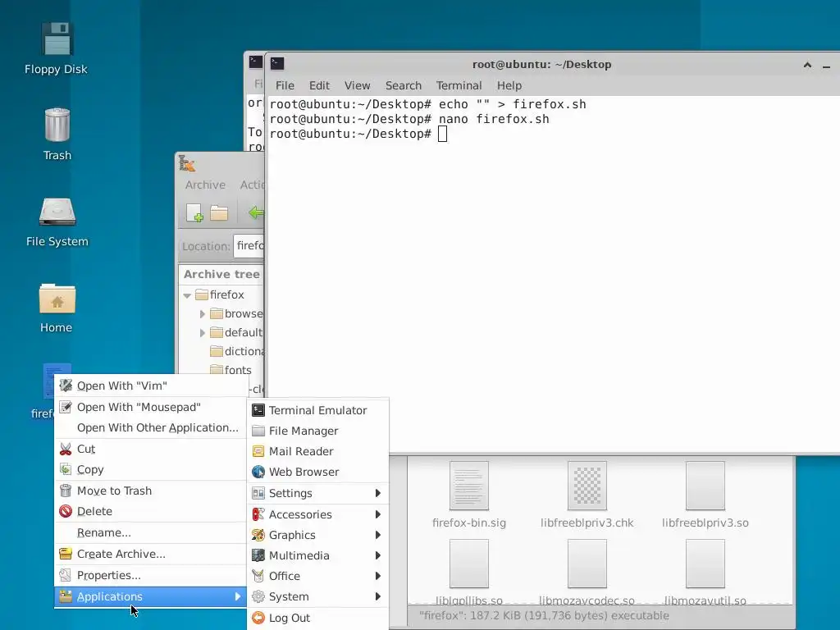The width and height of the screenshot is (840, 630).
Task: Choose Copy in the context menu
Action: pyautogui.click(x=150, y=469)
